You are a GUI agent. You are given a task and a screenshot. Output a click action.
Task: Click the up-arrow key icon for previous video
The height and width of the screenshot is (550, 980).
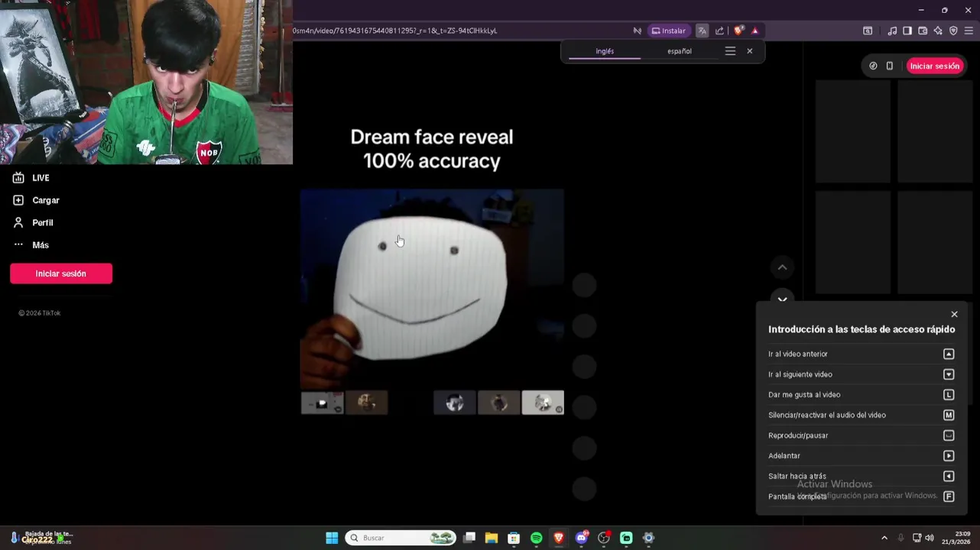(949, 354)
